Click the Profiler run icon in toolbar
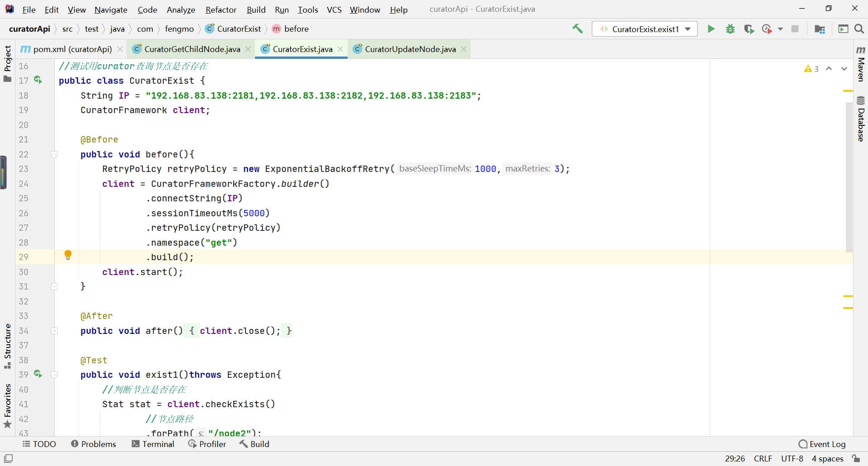 tap(767, 29)
